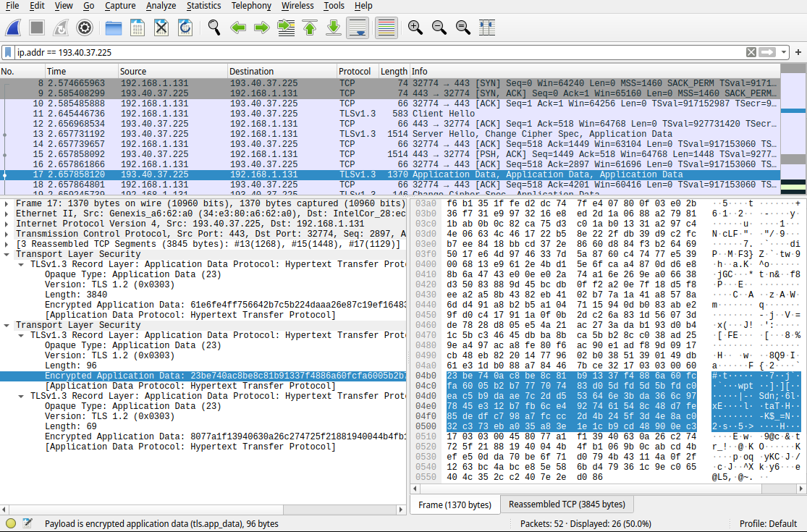Viewport: 807px width, 532px height.
Task: Go back in packet history
Action: pos(238,28)
